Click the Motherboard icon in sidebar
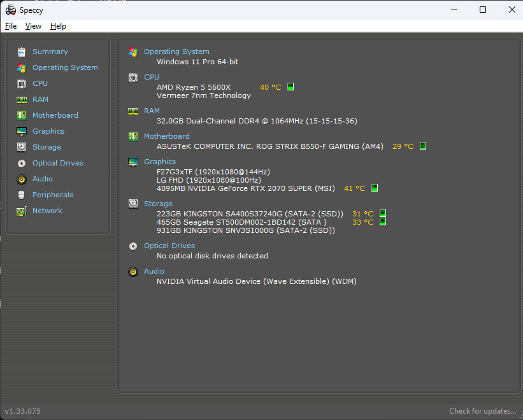The image size is (523, 420). tap(22, 115)
